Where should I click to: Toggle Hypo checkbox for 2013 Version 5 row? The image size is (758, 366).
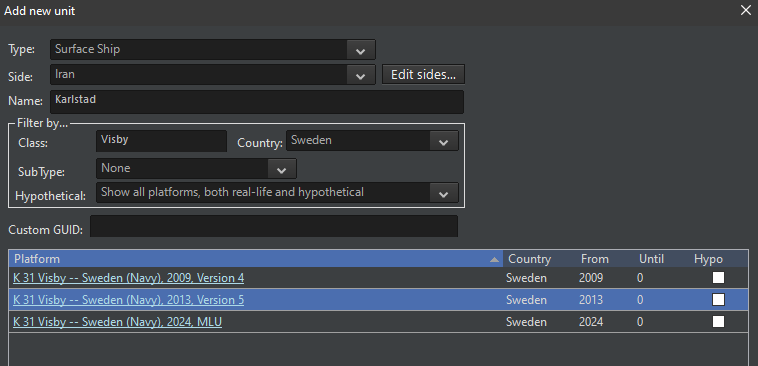tap(718, 300)
